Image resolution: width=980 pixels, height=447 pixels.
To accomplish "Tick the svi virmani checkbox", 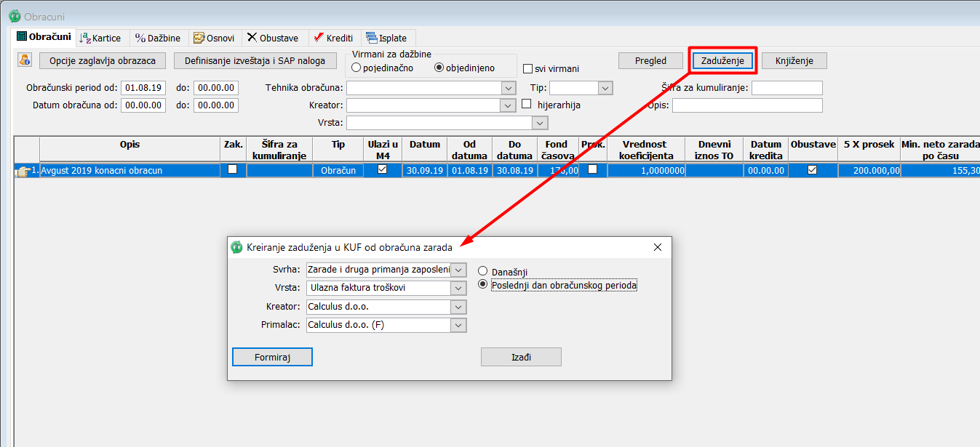I will point(529,69).
